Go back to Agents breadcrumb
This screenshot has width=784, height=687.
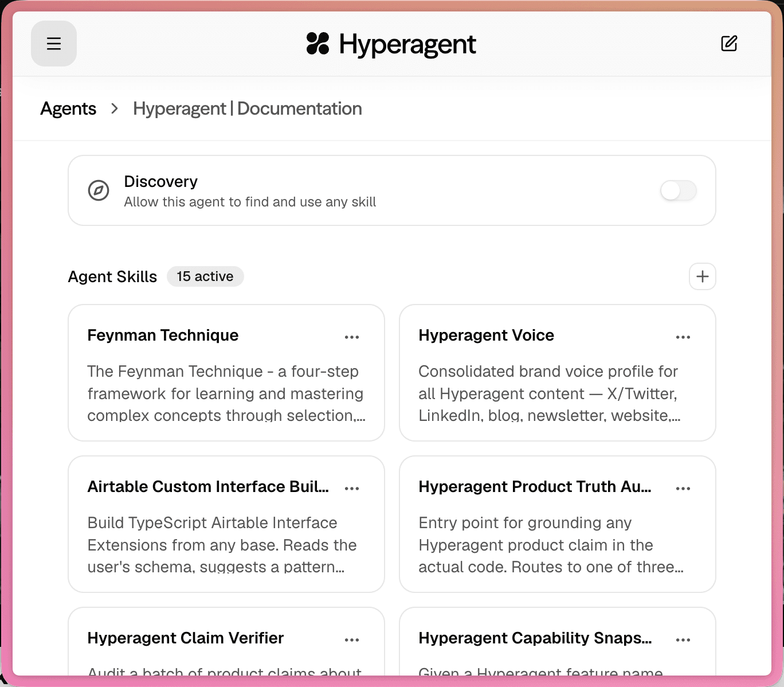(68, 108)
